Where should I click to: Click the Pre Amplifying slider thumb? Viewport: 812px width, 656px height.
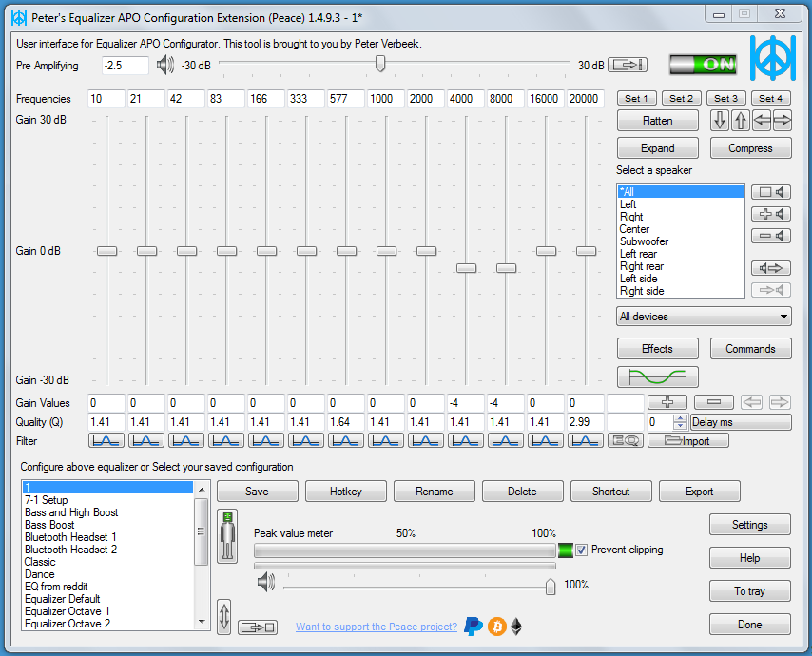click(380, 64)
